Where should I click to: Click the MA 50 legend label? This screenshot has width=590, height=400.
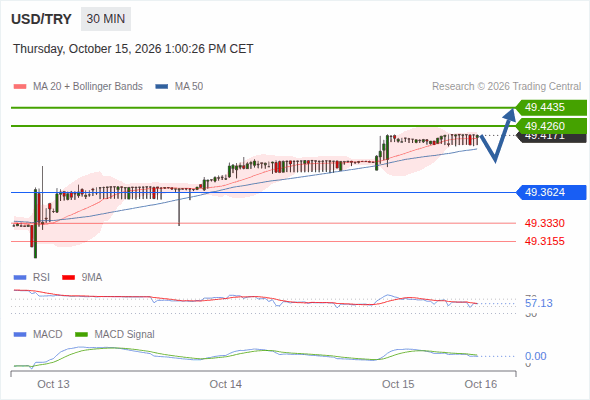tap(189, 87)
